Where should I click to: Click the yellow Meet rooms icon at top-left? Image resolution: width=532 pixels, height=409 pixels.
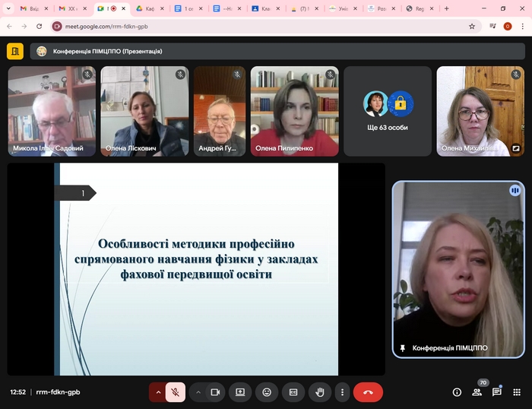15,51
